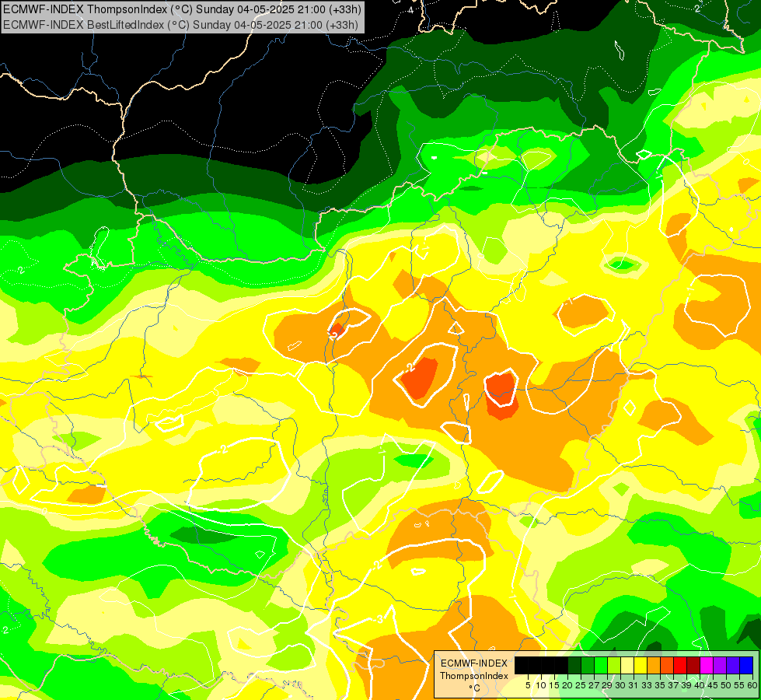The image size is (761, 700).
Task: Click the legend scale value '10'
Action: (541, 685)
